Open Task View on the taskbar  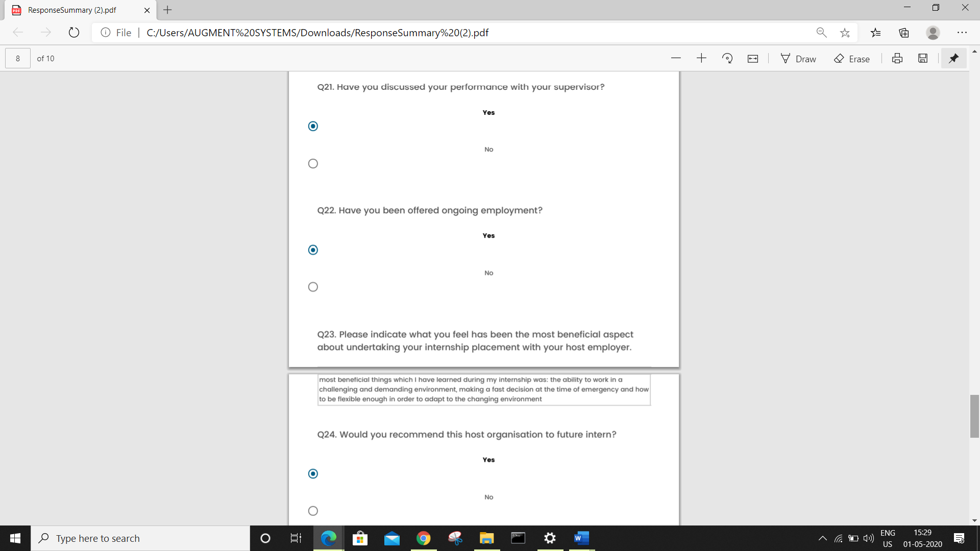click(296, 538)
